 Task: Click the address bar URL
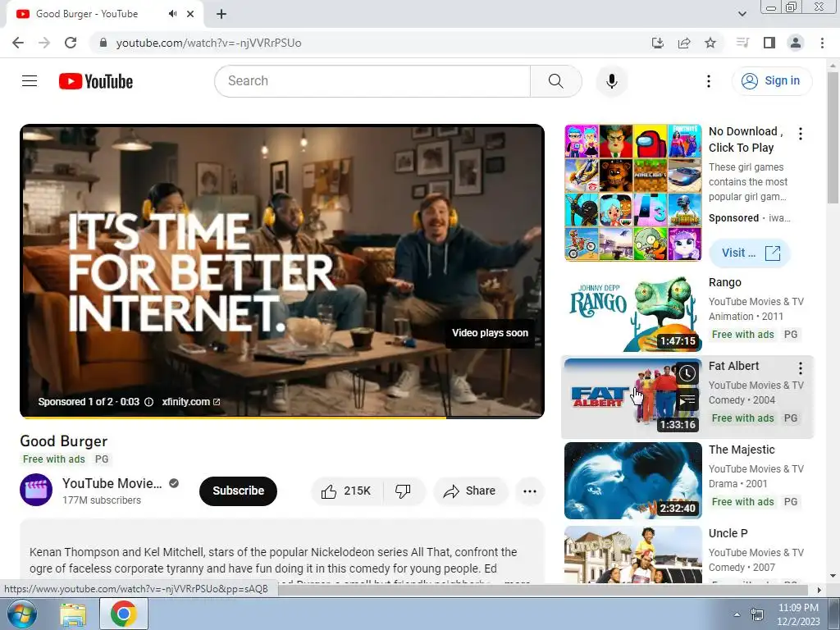209,43
